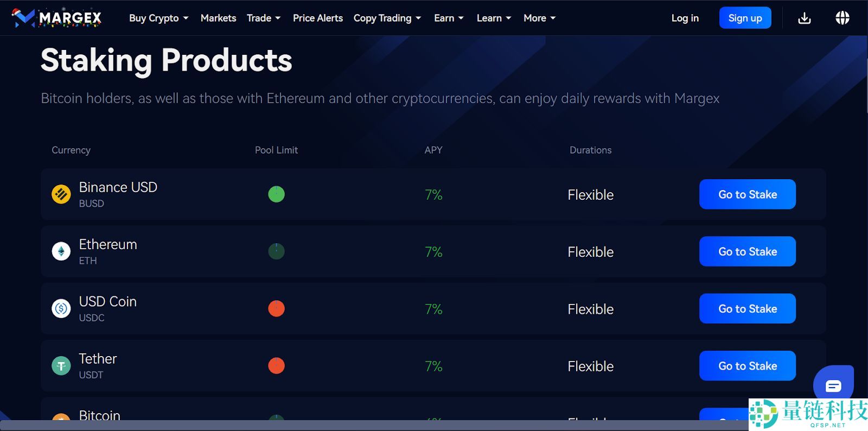This screenshot has height=431, width=868.
Task: Expand the Trade dropdown menu
Action: (x=264, y=18)
